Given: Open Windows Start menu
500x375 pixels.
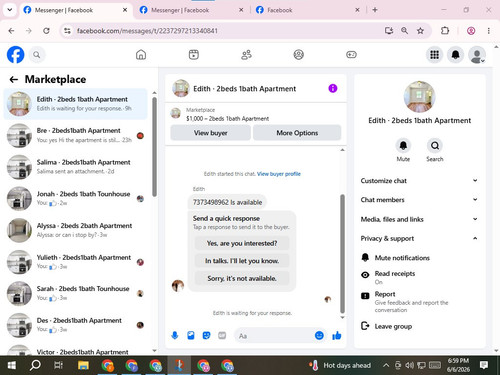Looking at the screenshot, I should (12, 365).
